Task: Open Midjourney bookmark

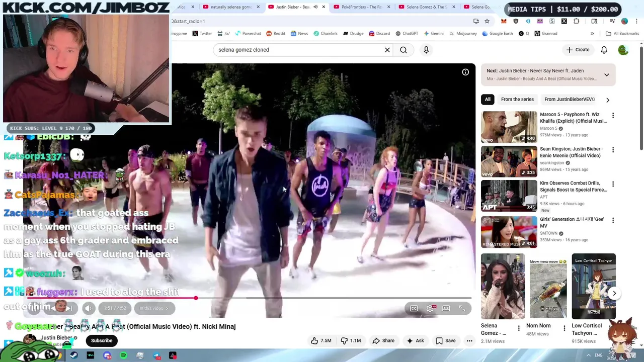Action: (x=463, y=34)
